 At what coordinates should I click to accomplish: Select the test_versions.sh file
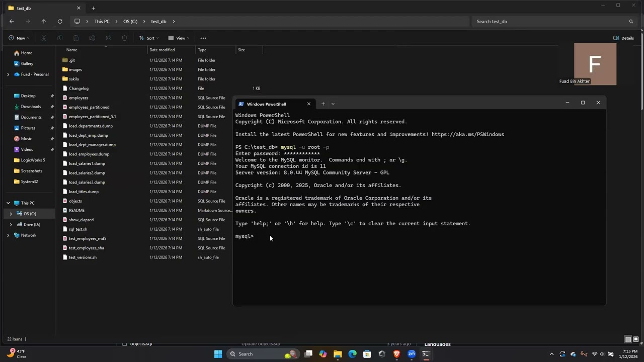point(83,257)
